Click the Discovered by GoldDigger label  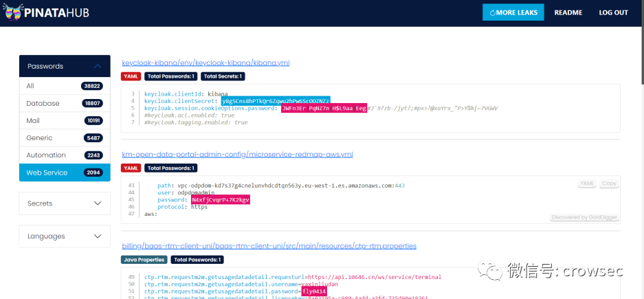(x=584, y=217)
